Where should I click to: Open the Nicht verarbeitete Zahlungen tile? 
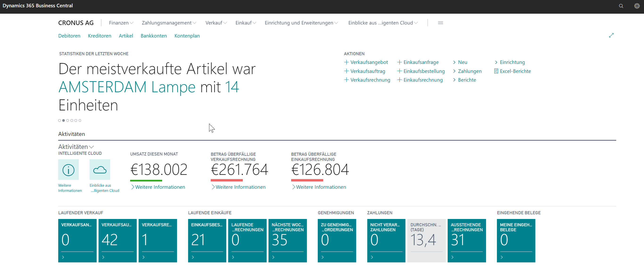click(386, 240)
